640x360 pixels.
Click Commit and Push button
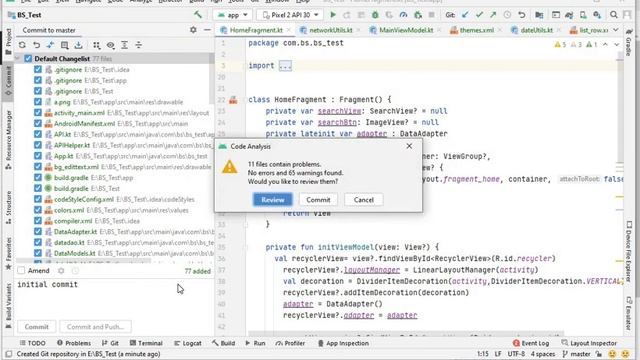coord(96,327)
